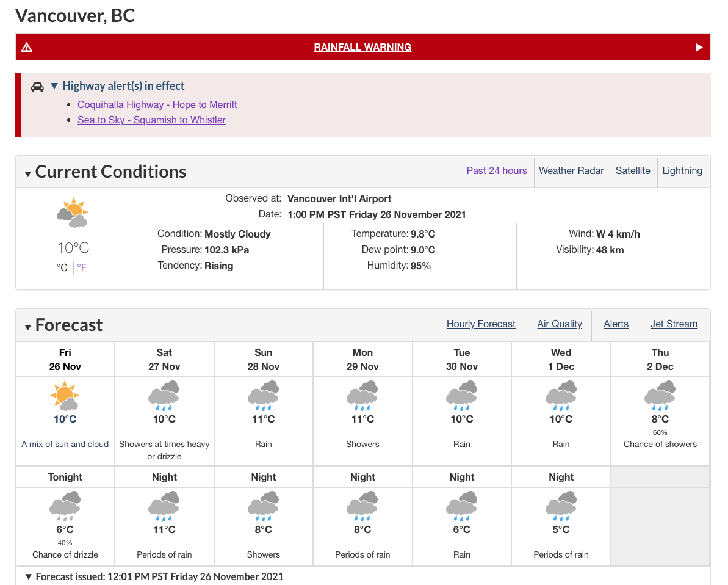Click 'Showers at times heavy or drizzle' text
The width and height of the screenshot is (728, 585).
coord(164,450)
